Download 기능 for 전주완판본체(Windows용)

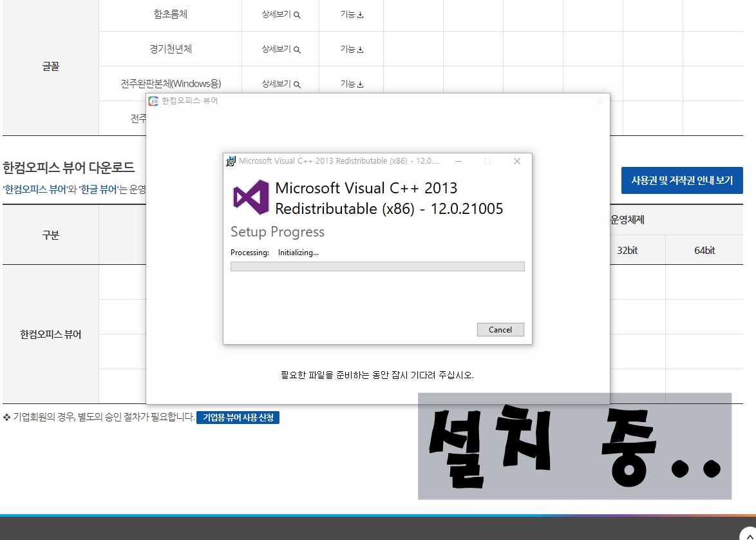point(352,84)
